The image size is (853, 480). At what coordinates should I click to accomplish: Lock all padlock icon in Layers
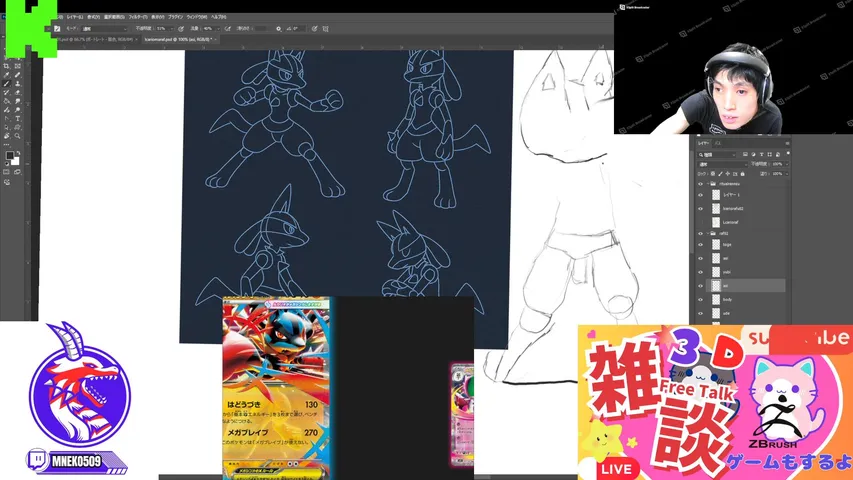click(743, 174)
